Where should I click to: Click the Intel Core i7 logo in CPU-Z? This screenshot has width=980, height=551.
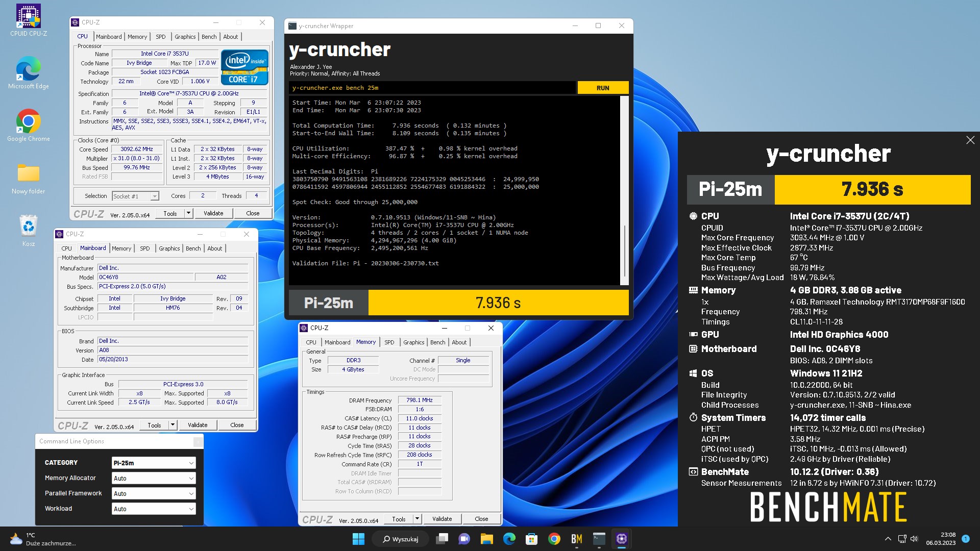tap(244, 67)
